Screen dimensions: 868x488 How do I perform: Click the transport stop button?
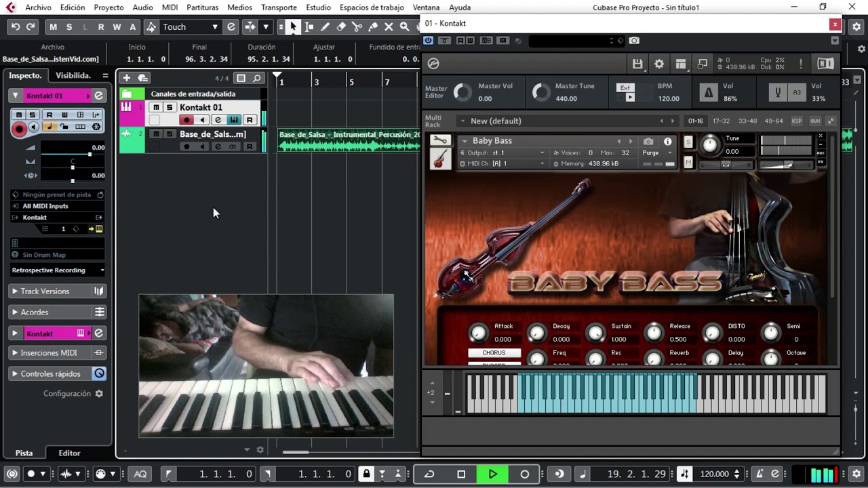point(461,474)
